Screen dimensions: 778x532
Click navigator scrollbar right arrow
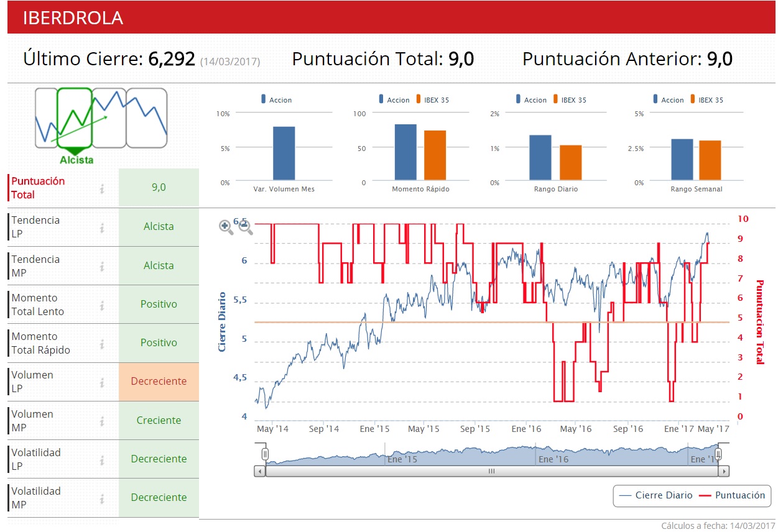723,471
